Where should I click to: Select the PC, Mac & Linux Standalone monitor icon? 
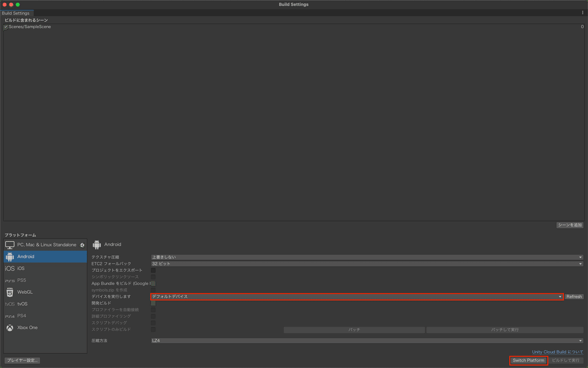10,244
